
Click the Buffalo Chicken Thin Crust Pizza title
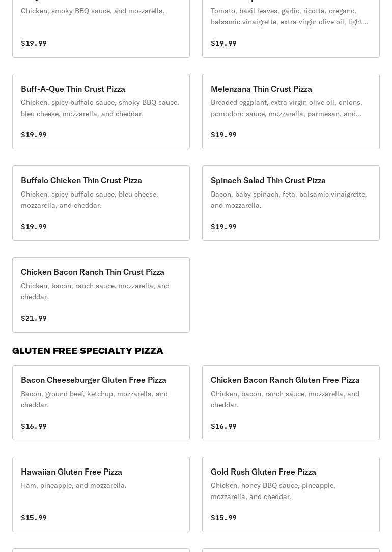[81, 180]
